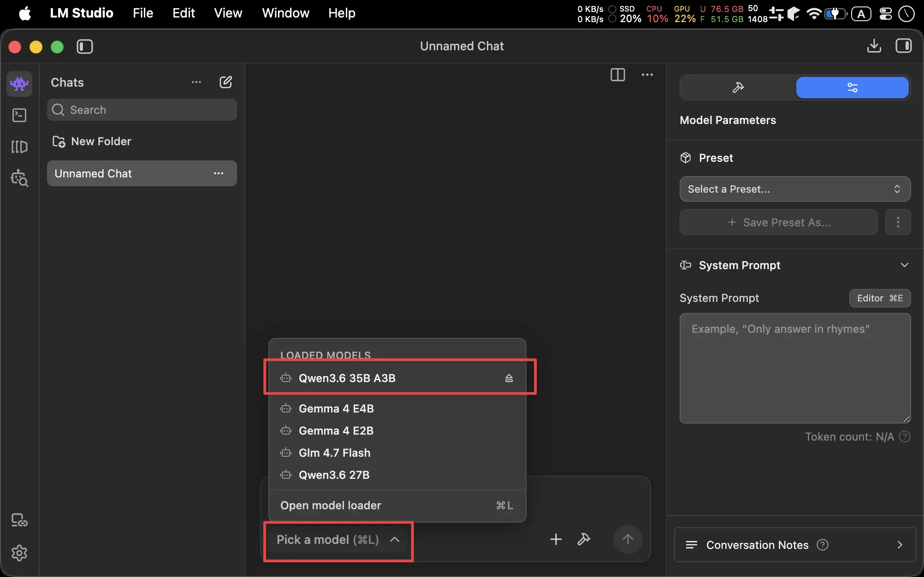Select Qwen3.6 27B model

[397, 475]
